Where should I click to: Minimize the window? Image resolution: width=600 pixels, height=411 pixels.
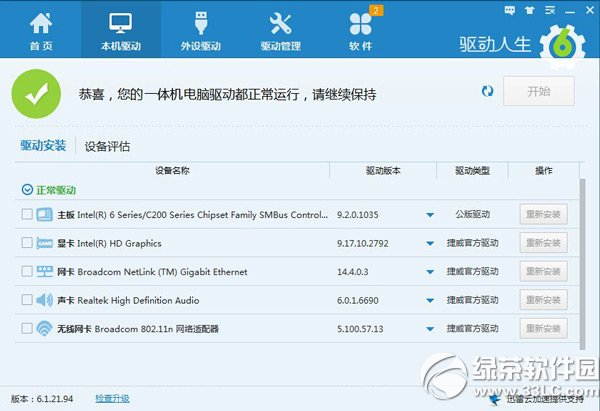(x=570, y=11)
